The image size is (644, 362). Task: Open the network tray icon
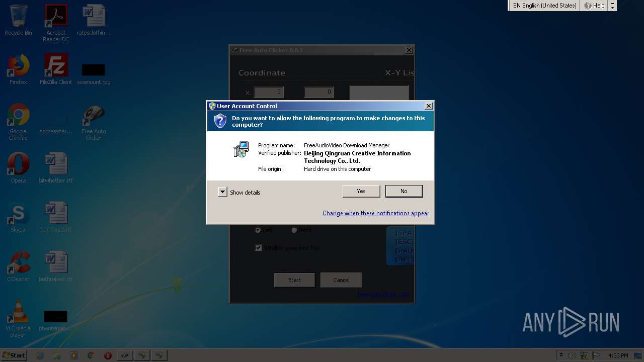pos(584,355)
